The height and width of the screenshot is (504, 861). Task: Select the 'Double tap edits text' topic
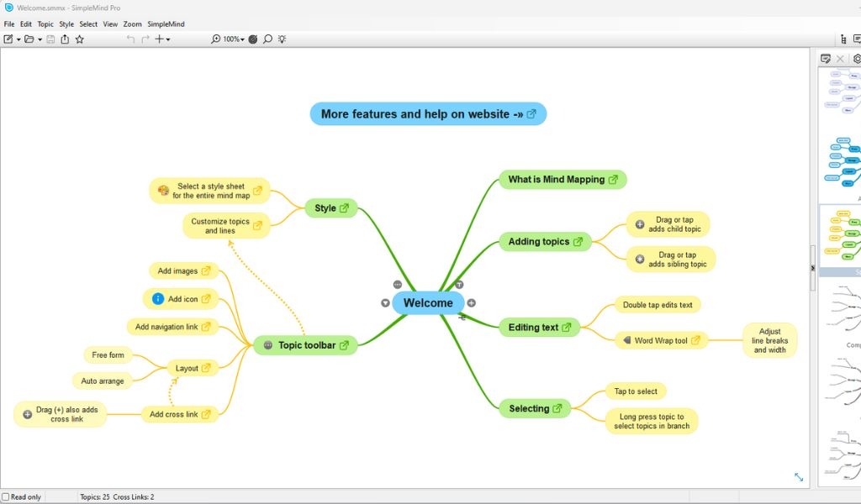(x=658, y=305)
